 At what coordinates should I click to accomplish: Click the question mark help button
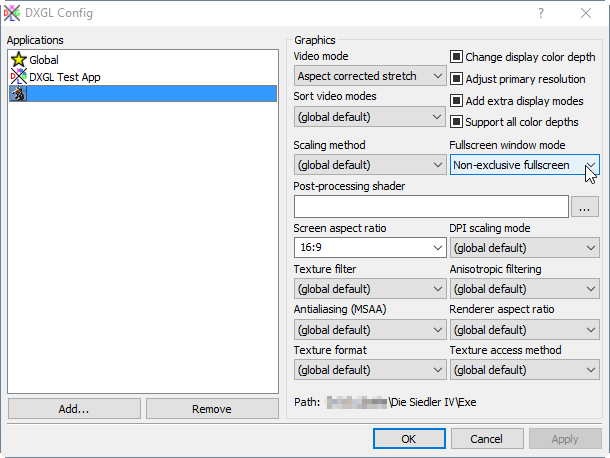tap(540, 13)
